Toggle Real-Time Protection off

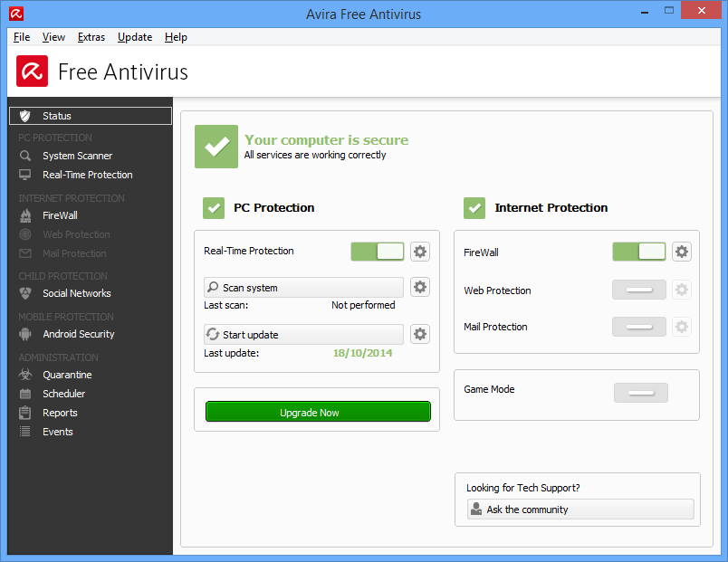pos(377,252)
